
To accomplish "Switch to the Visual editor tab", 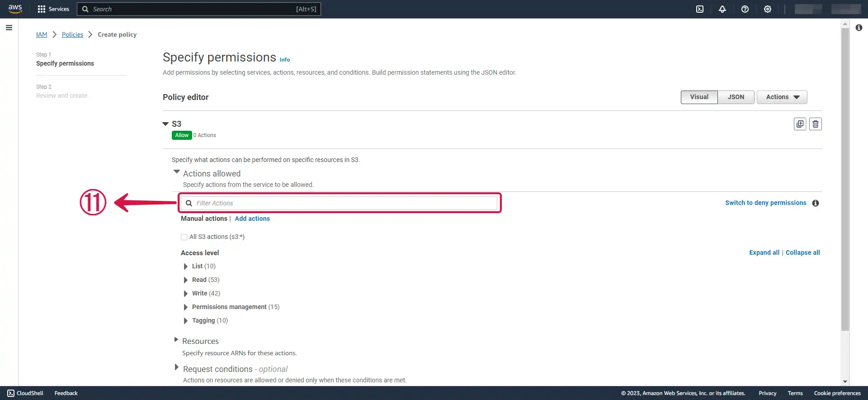I will tap(699, 97).
